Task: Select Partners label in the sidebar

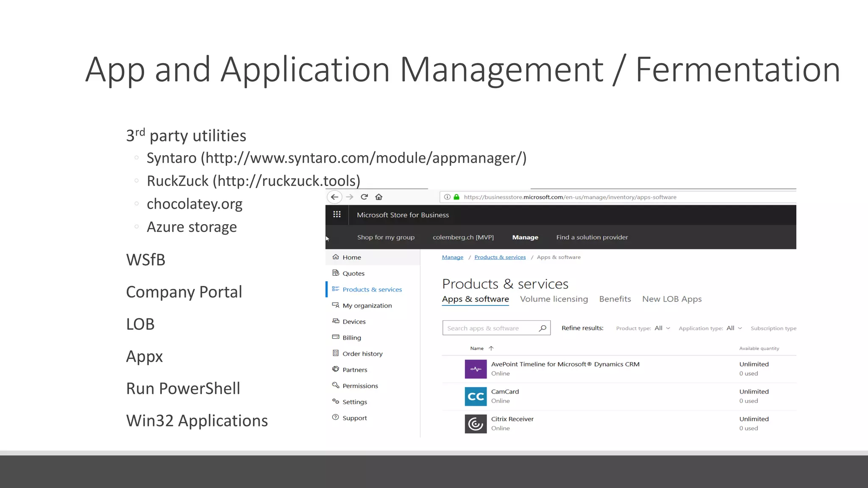Action: click(355, 370)
